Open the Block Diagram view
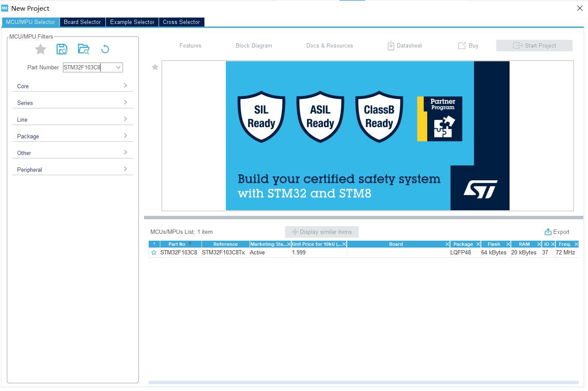 coord(254,45)
